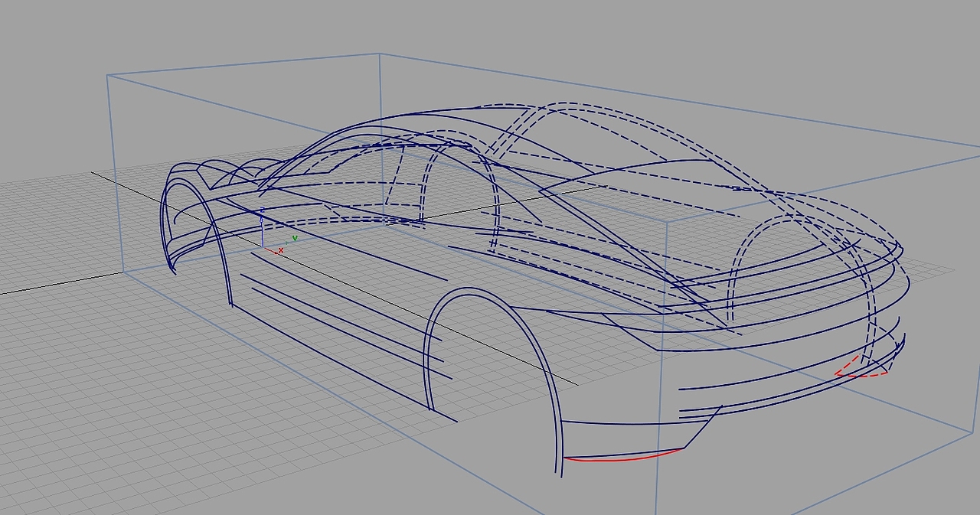
Task: Click the gizmo center origin point
Action: (263, 247)
